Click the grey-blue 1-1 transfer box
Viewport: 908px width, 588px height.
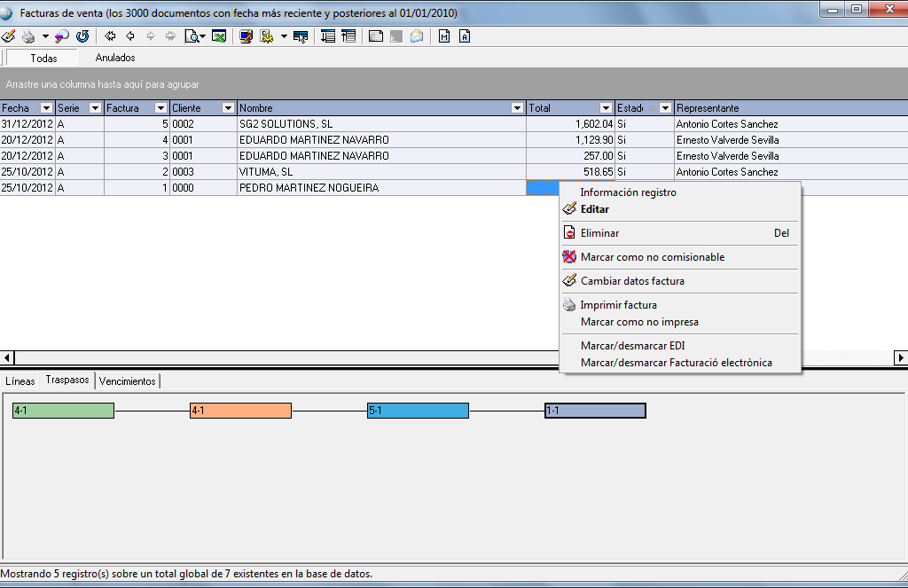click(595, 411)
